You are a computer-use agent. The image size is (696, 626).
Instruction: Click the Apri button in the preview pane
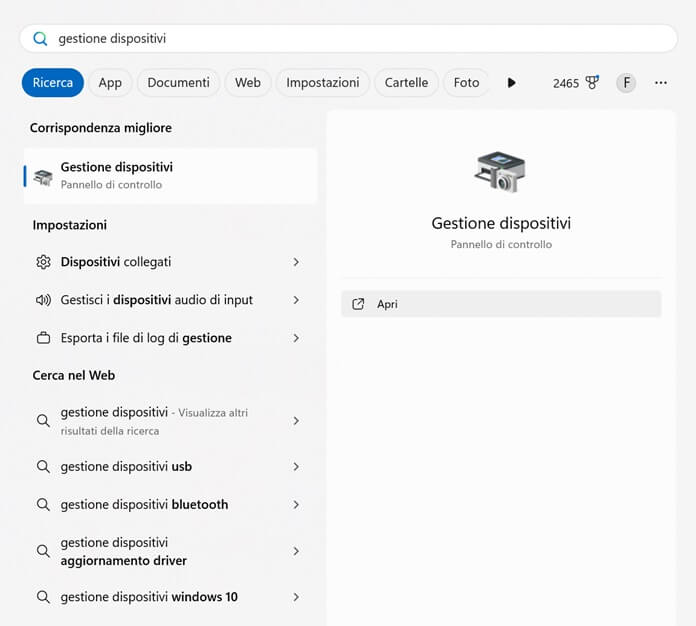501,304
